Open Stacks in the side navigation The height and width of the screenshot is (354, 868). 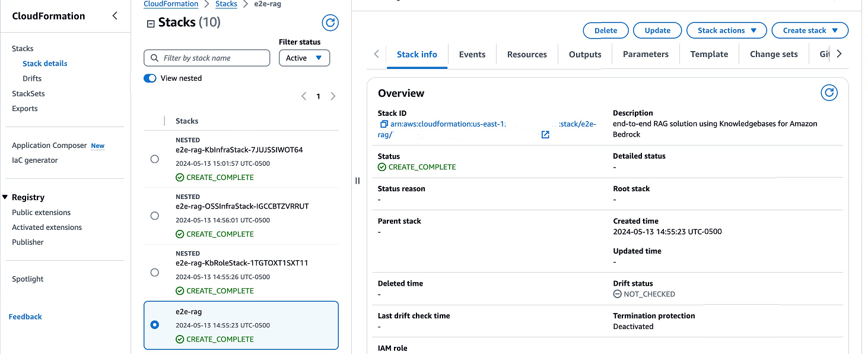pos(23,49)
